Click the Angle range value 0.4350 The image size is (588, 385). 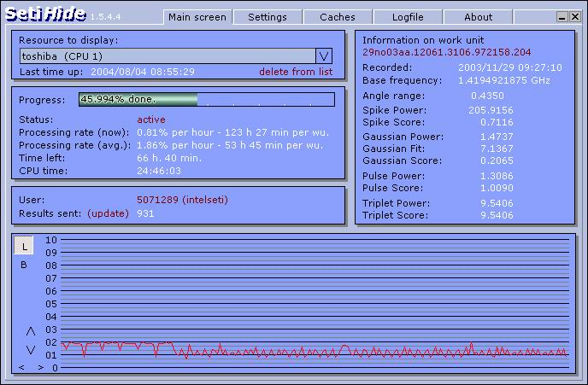click(487, 96)
